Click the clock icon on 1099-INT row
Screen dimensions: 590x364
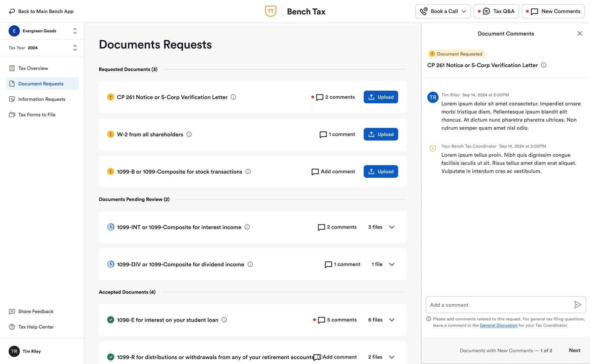[x=110, y=227]
